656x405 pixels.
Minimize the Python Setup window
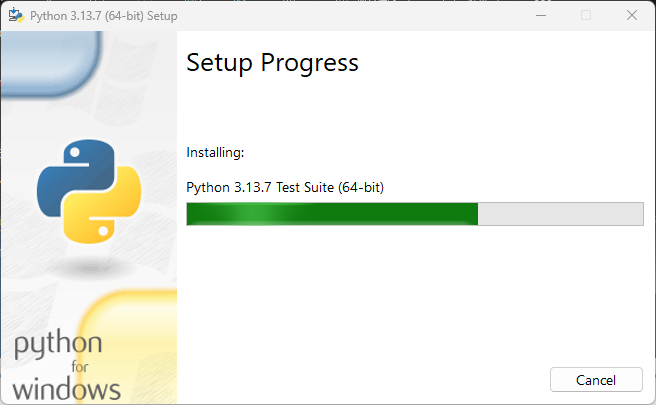tap(541, 15)
